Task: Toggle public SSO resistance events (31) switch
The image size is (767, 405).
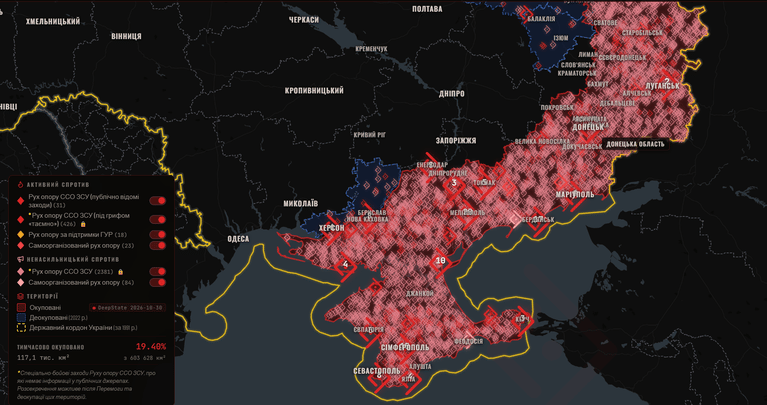Action: 158,201
